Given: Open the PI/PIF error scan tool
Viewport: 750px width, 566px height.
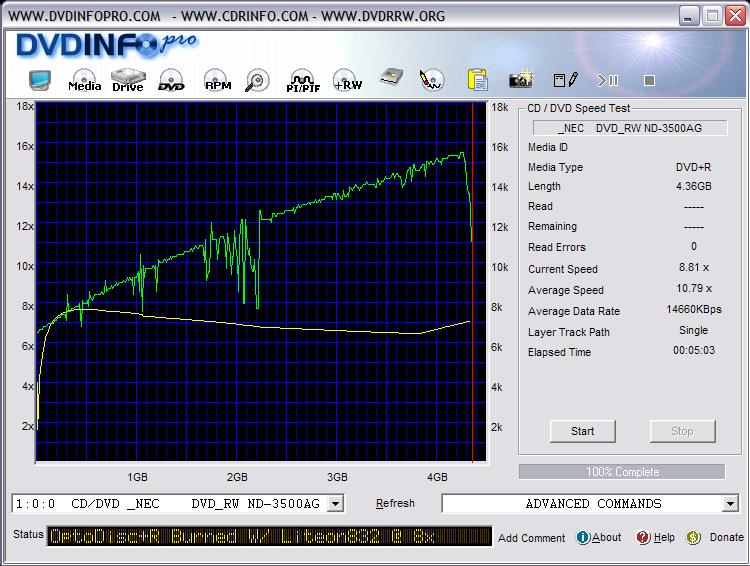Looking at the screenshot, I should (x=303, y=81).
